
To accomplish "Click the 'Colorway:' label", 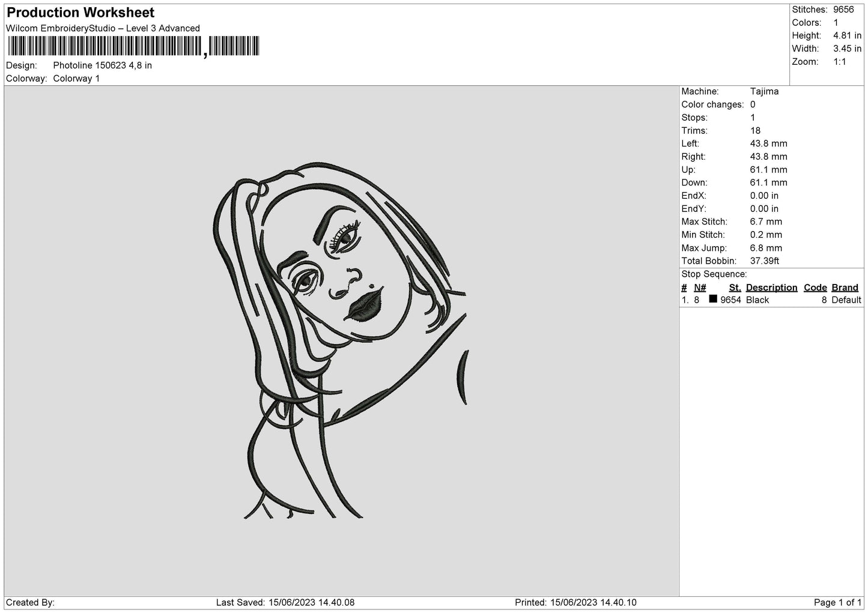I will [26, 79].
